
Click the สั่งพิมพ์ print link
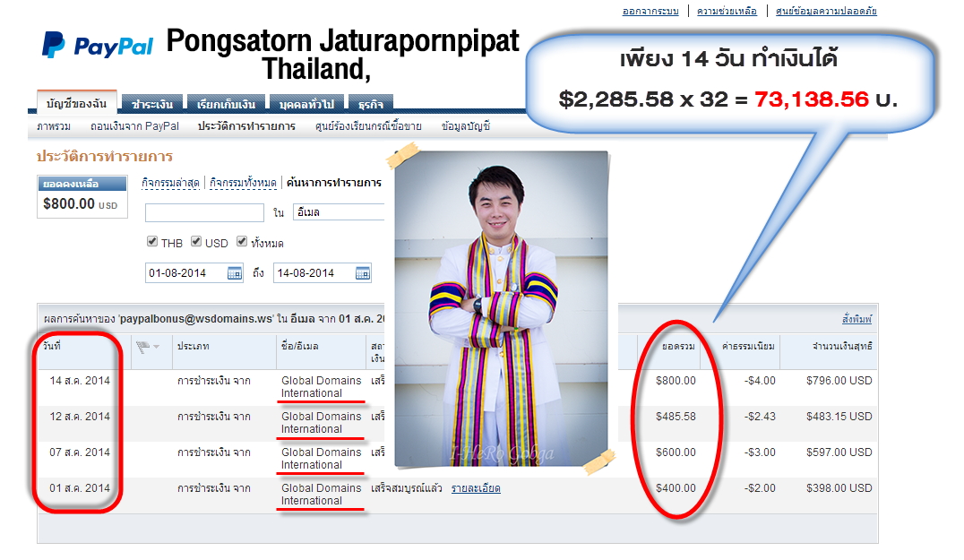pos(857,319)
